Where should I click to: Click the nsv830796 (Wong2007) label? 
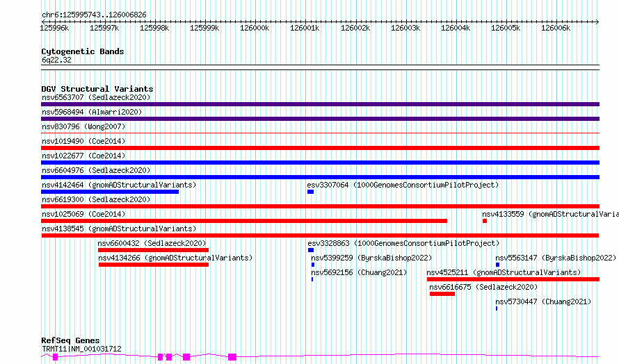[83, 126]
